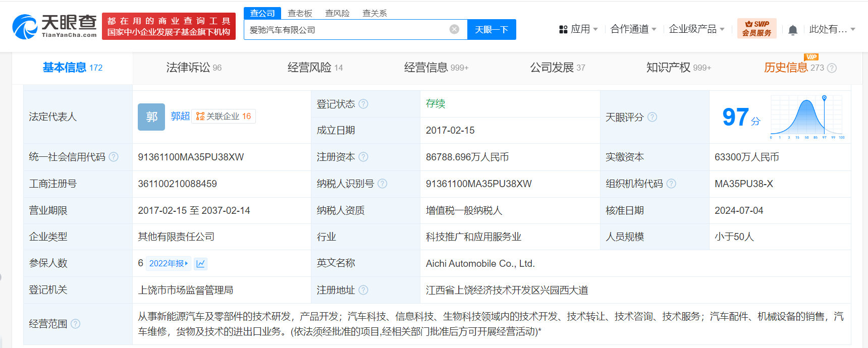Switch to the 法律诉讼 tab
Viewport: 868px width, 348px height.
tap(194, 68)
